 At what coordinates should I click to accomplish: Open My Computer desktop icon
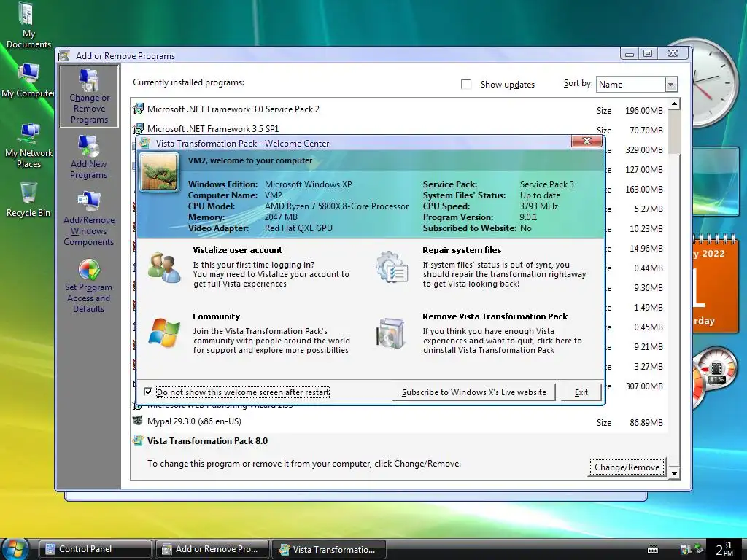pos(28,80)
